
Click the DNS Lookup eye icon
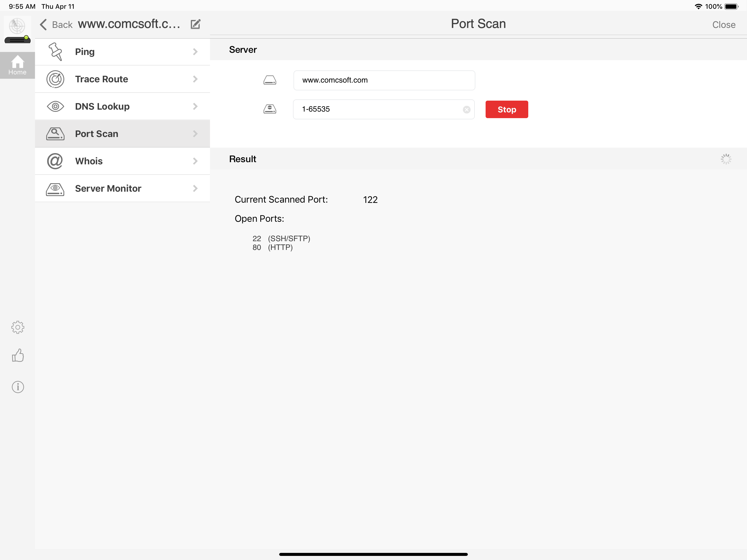(x=55, y=106)
